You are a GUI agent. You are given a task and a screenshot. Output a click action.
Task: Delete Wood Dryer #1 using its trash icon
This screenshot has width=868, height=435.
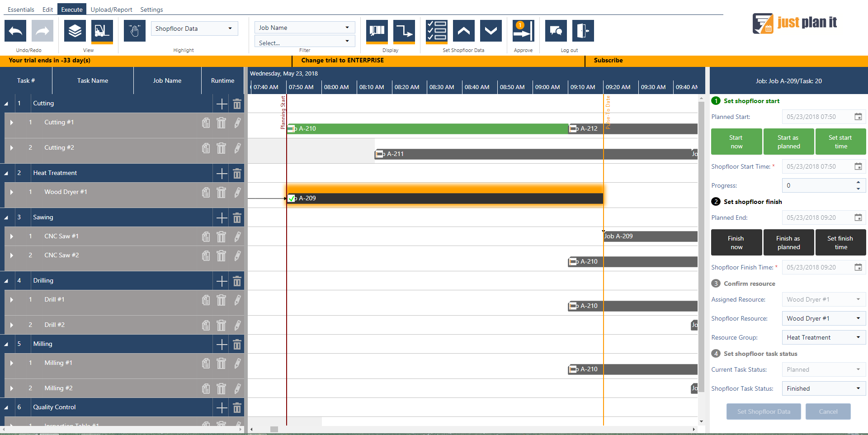[x=221, y=192]
